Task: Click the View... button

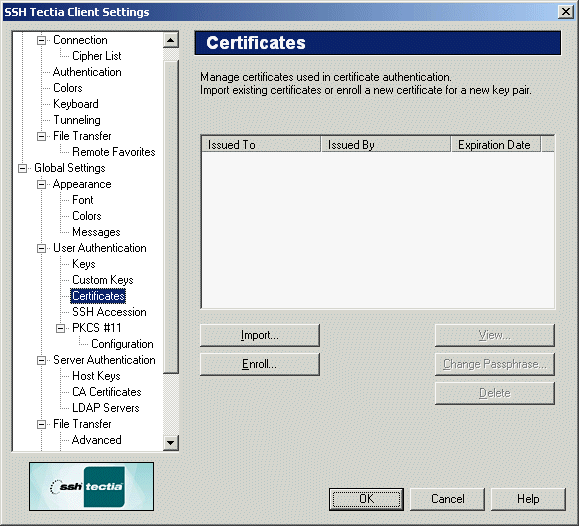Action: pyautogui.click(x=495, y=335)
